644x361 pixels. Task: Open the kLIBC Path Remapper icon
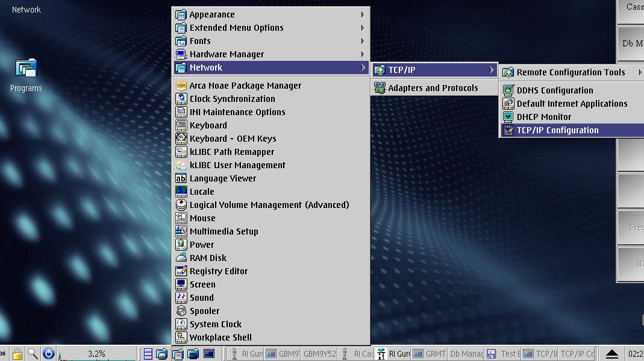pyautogui.click(x=181, y=151)
